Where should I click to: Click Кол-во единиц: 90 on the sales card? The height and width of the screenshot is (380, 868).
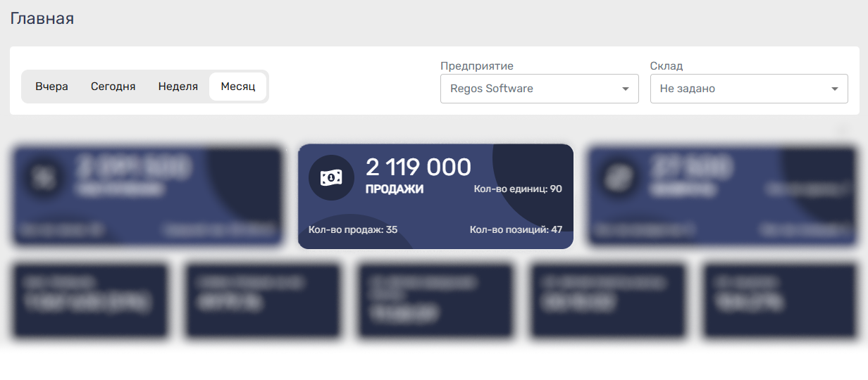click(x=518, y=189)
